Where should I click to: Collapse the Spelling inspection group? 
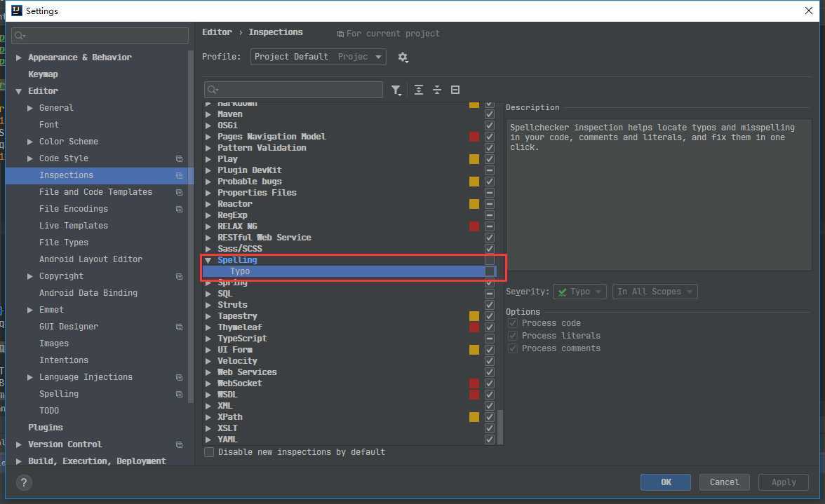(x=208, y=260)
